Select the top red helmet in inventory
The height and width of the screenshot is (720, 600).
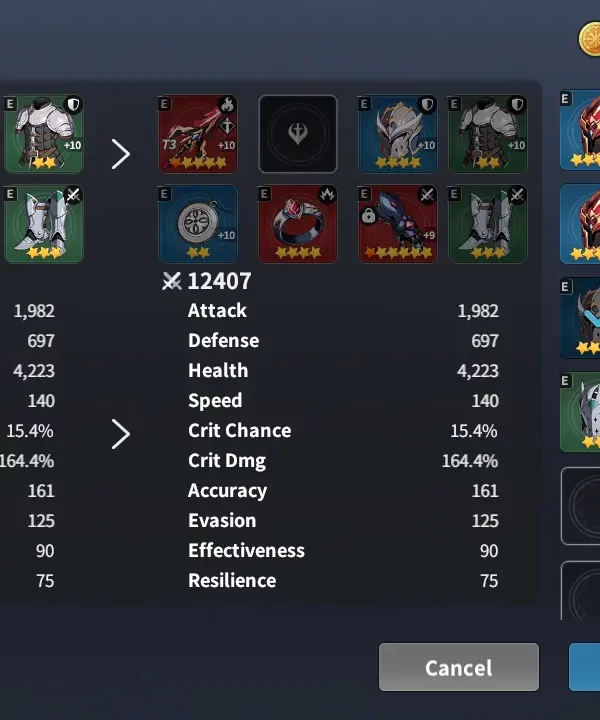click(x=580, y=130)
